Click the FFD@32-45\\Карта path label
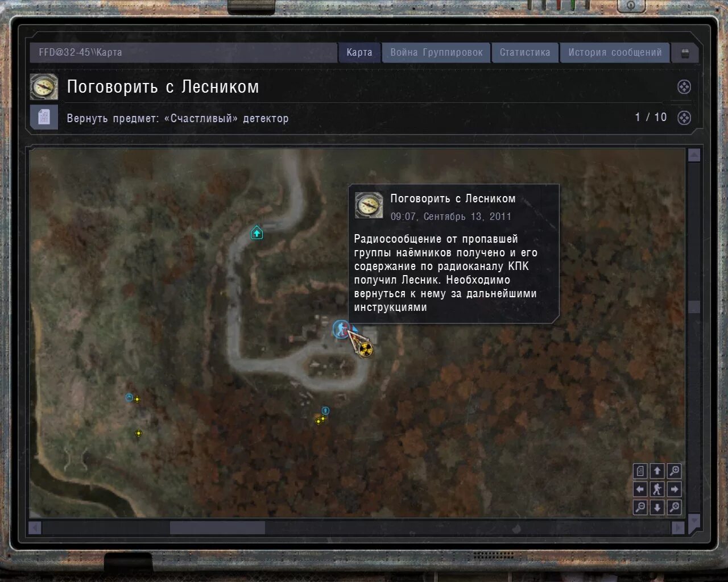Screen dimensions: 728x582 pos(80,52)
